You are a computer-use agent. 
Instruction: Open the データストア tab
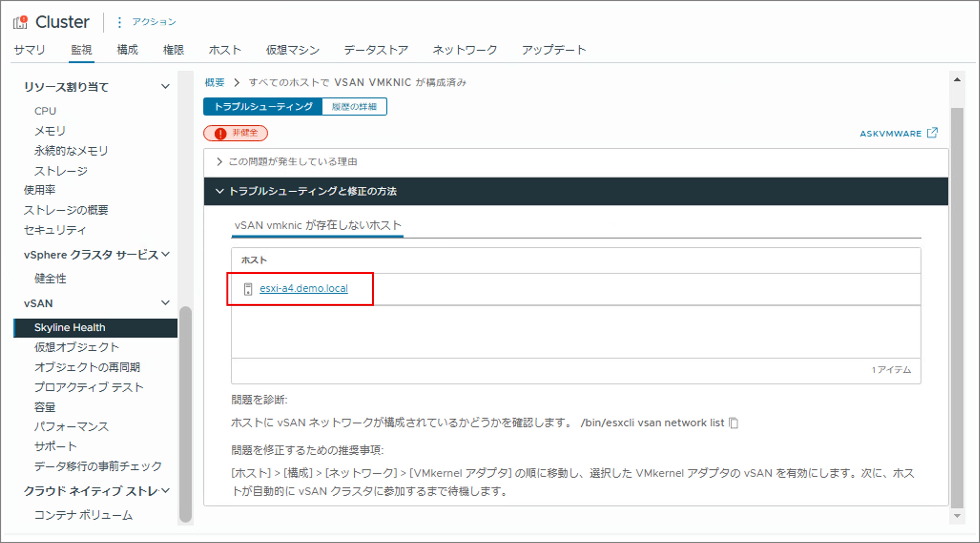click(x=376, y=50)
